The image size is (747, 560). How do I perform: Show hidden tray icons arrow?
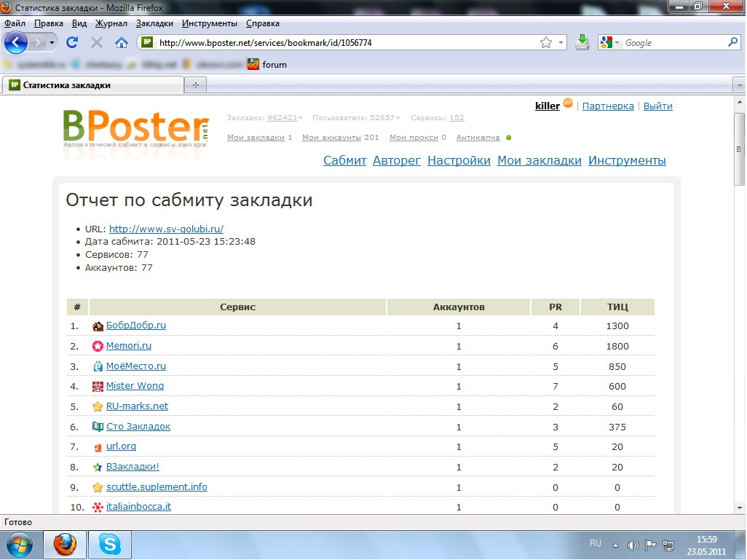point(615,545)
